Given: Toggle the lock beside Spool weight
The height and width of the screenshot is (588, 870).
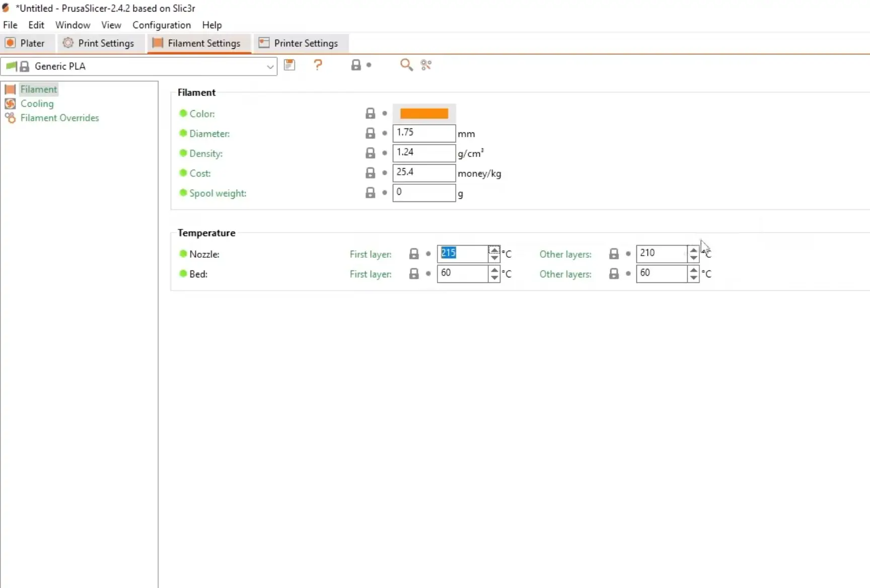Looking at the screenshot, I should (370, 192).
